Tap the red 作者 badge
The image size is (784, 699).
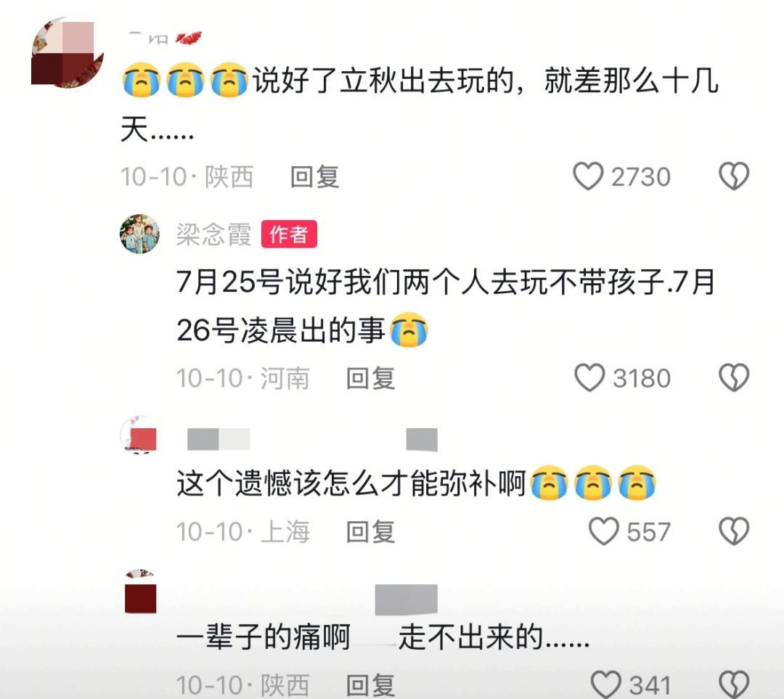pos(289,234)
